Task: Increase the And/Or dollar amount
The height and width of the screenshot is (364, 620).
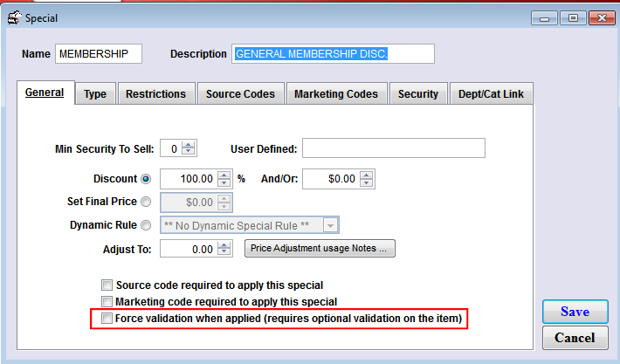Action: pos(367,175)
